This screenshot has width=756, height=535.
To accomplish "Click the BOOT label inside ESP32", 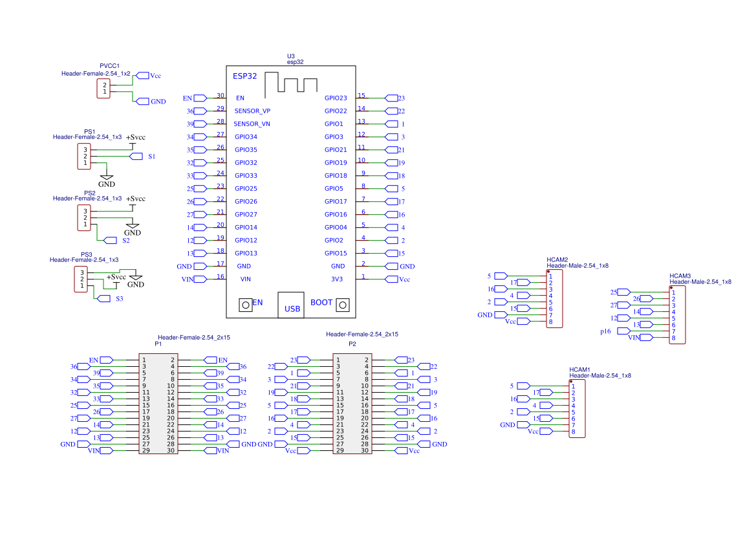I will (321, 303).
